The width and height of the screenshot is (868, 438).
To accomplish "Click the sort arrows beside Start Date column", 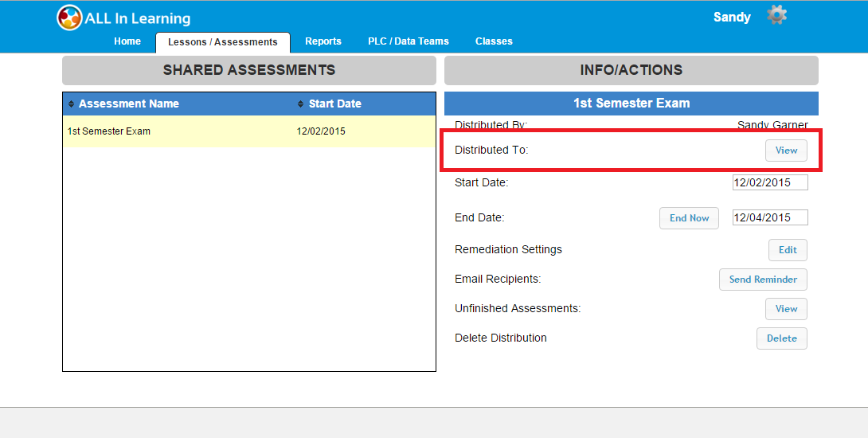I will 300,104.
